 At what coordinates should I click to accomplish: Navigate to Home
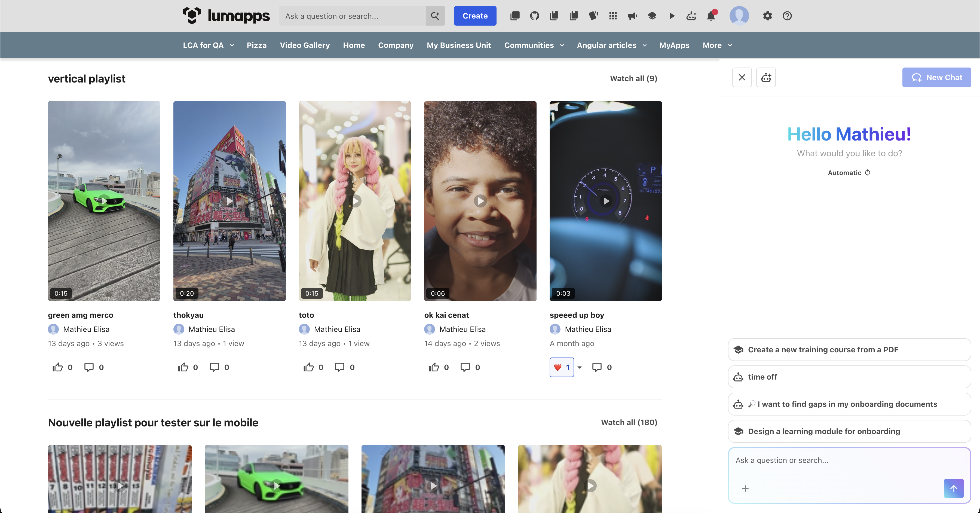tap(354, 45)
